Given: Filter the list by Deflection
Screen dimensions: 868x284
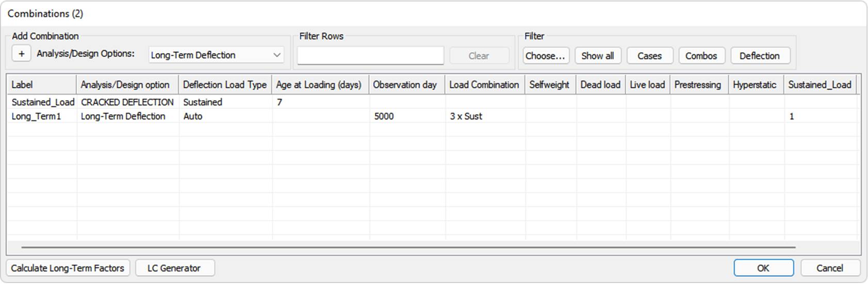Looking at the screenshot, I should click(759, 56).
